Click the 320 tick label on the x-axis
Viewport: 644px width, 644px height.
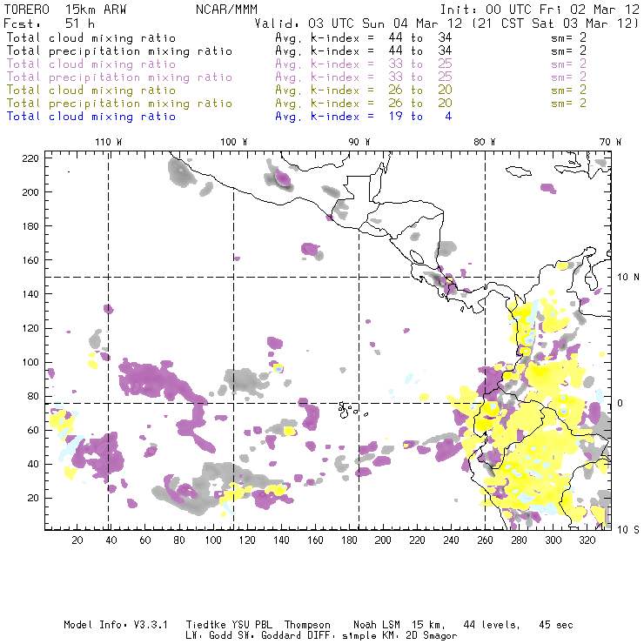tap(587, 541)
